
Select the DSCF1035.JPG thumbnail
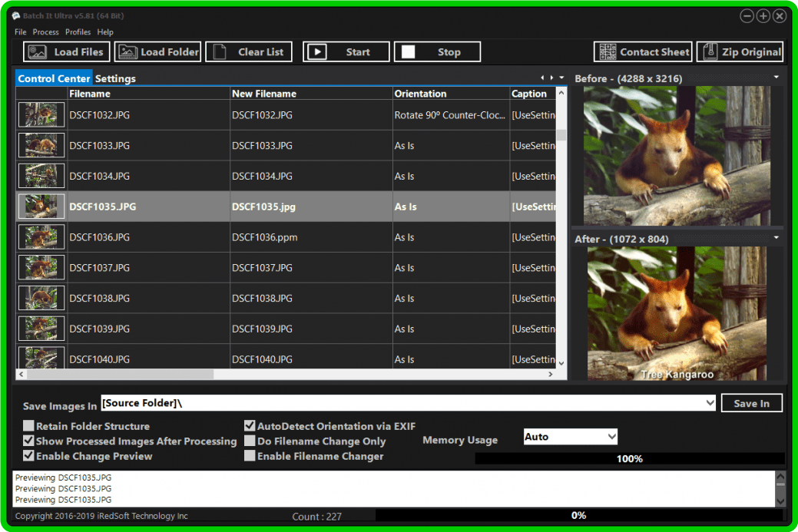tap(41, 207)
